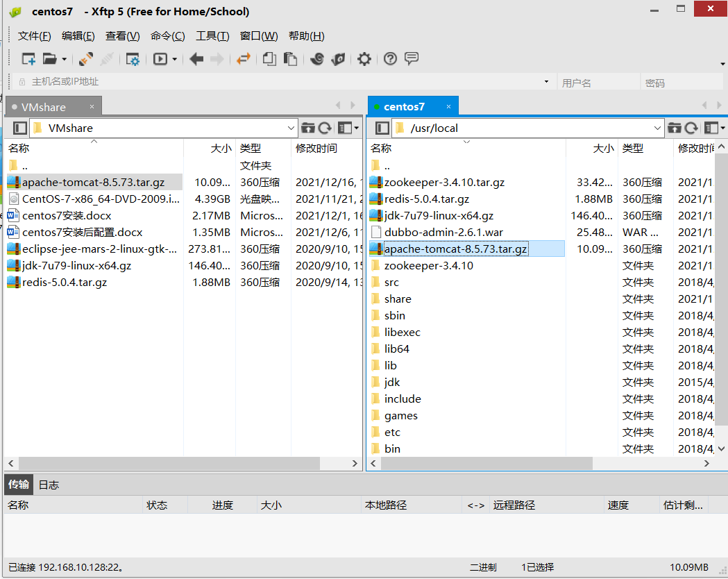Sort the local files by the 大小 column
Viewport: 728px width, 579px height.
click(x=210, y=148)
